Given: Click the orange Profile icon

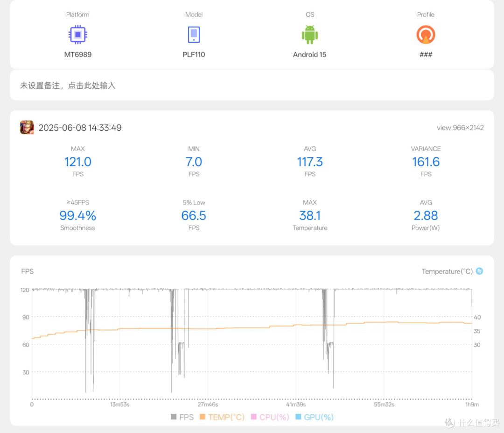Looking at the screenshot, I should pos(426,35).
